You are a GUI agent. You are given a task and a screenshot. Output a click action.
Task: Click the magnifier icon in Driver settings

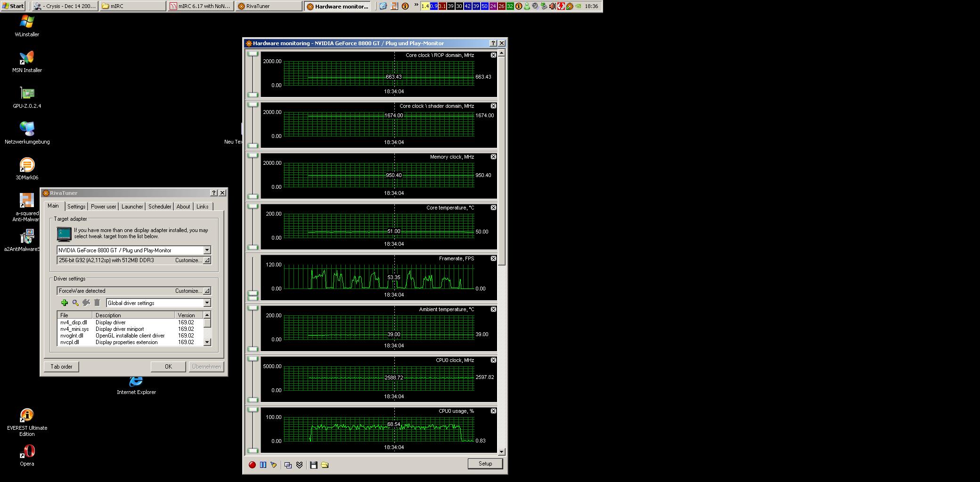(x=75, y=303)
